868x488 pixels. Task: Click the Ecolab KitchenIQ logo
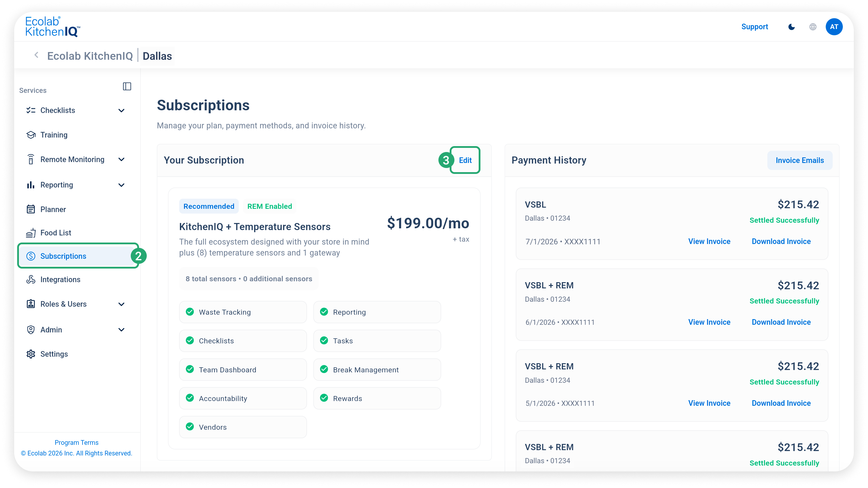(x=53, y=27)
